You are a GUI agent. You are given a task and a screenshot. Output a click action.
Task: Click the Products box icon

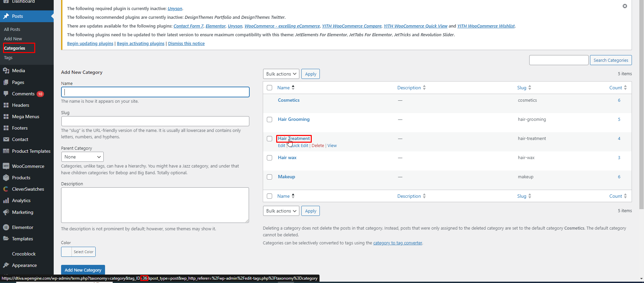coord(6,178)
